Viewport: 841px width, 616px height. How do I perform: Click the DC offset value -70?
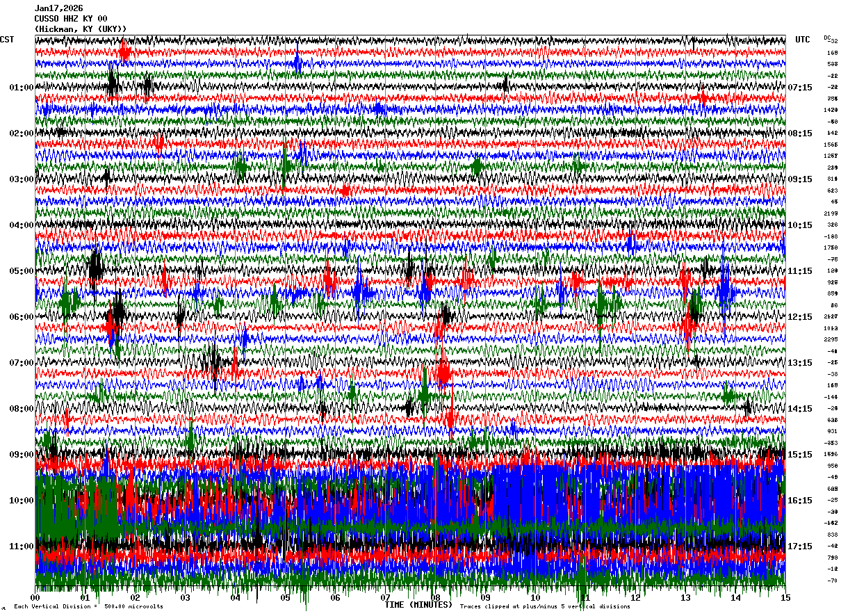[x=833, y=581]
